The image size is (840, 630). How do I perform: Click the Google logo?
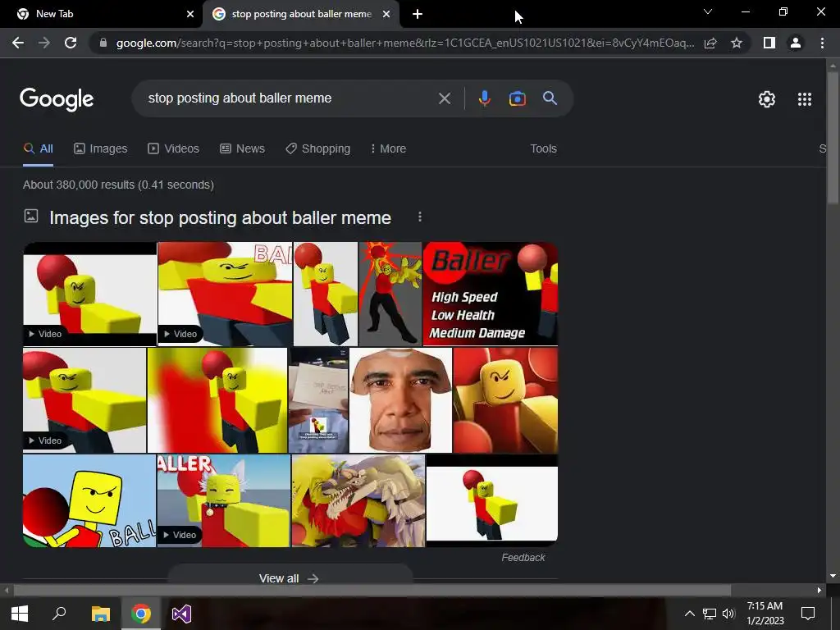click(57, 99)
